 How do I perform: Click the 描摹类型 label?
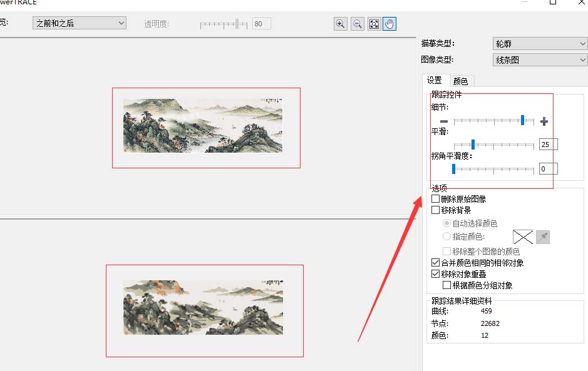point(438,43)
